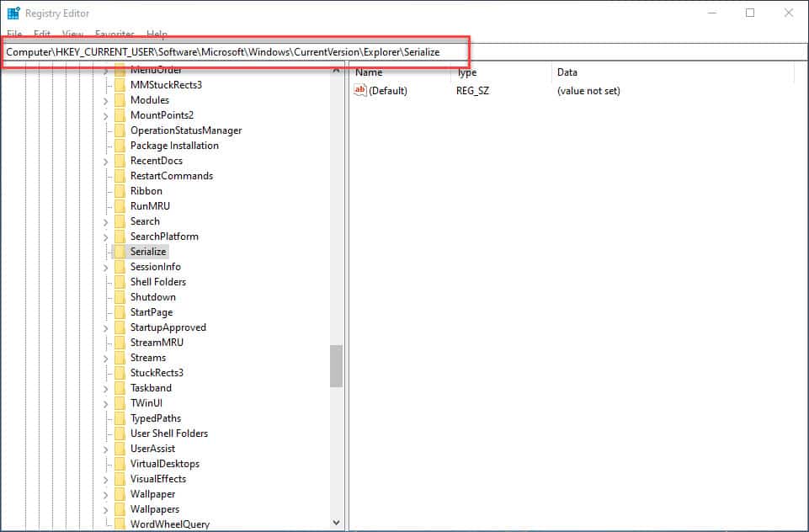Click the tree scrollbar up arrow
Image resolution: width=809 pixels, height=532 pixels.
pyautogui.click(x=336, y=69)
